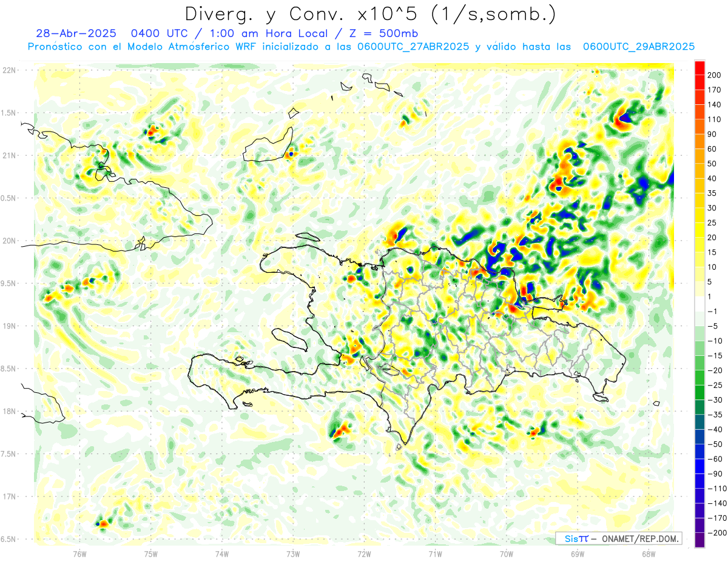Image resolution: width=728 pixels, height=562 pixels.
Task: Click the '19N' latitude label
Action: [x=9, y=326]
